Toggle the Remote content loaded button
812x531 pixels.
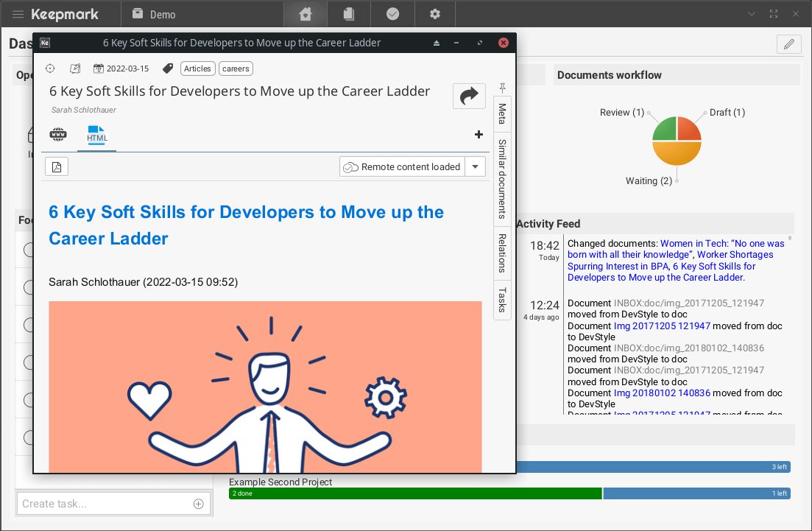402,166
